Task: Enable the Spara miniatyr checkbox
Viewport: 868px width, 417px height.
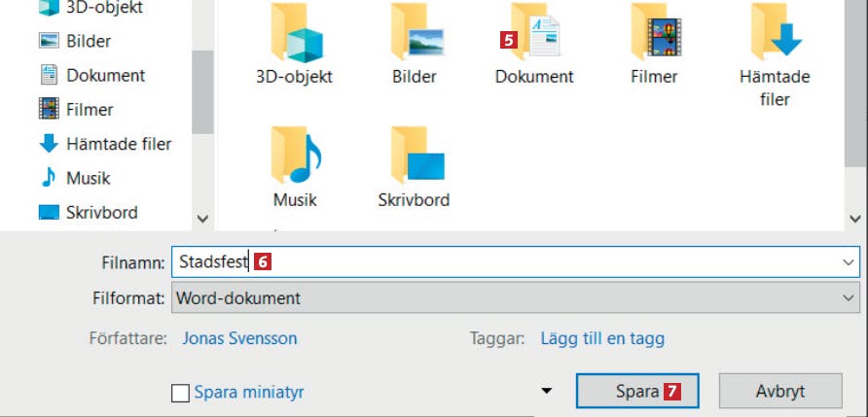Action: tap(180, 393)
